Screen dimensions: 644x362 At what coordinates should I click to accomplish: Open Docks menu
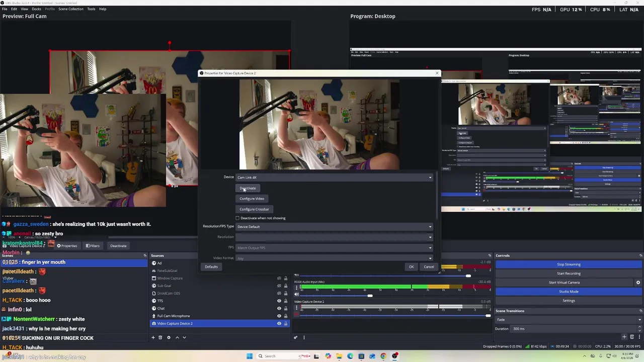coord(36,9)
